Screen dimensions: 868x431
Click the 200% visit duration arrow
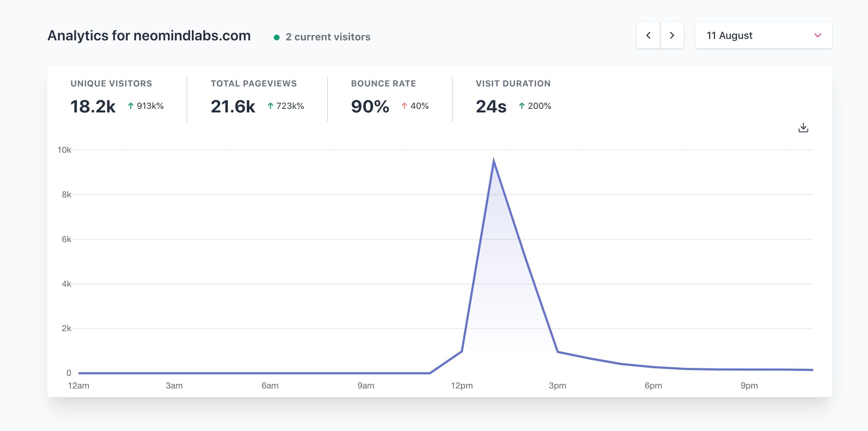coord(521,106)
